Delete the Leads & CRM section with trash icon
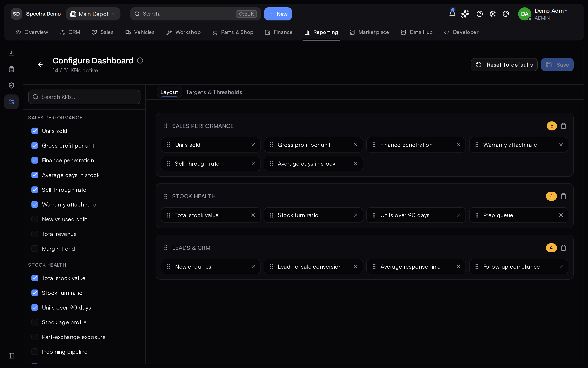The height and width of the screenshot is (368, 588). pyautogui.click(x=563, y=248)
